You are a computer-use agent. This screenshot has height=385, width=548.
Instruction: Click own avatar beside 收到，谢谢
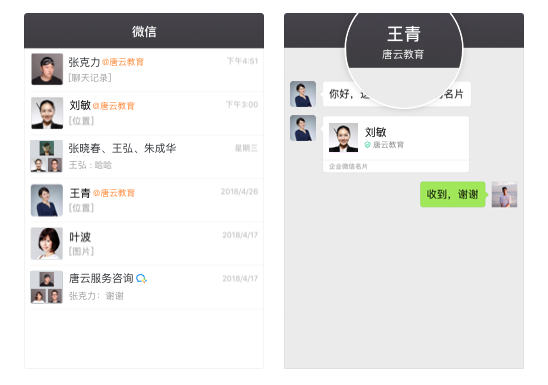504,194
